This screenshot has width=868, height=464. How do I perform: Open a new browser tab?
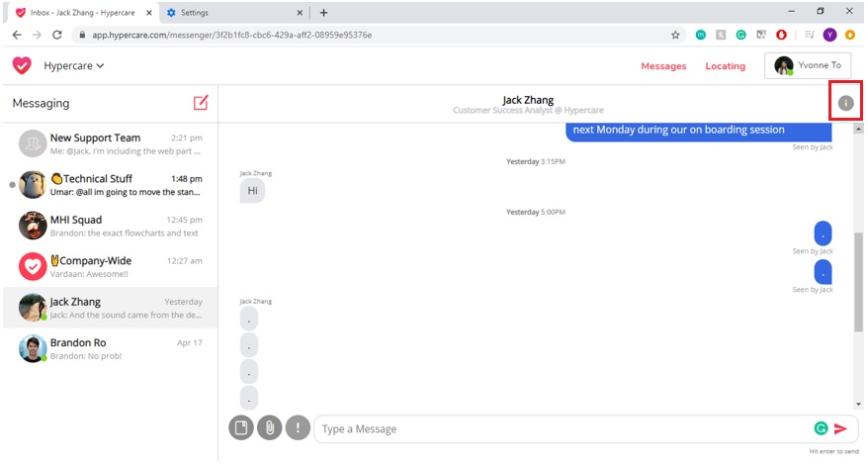point(324,13)
